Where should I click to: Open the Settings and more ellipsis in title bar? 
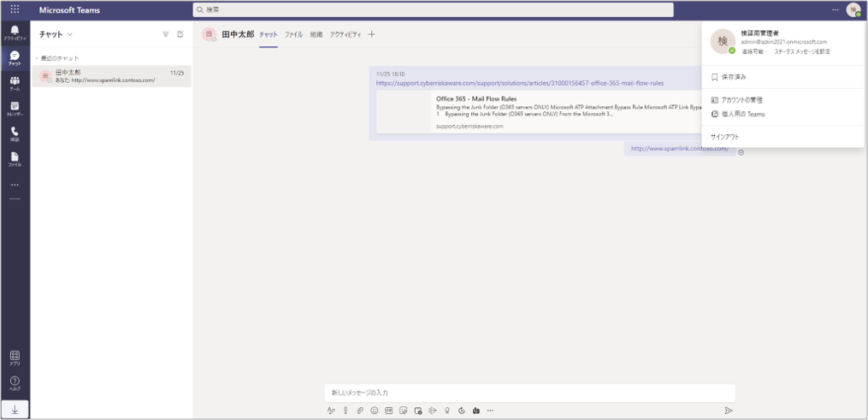tap(835, 9)
